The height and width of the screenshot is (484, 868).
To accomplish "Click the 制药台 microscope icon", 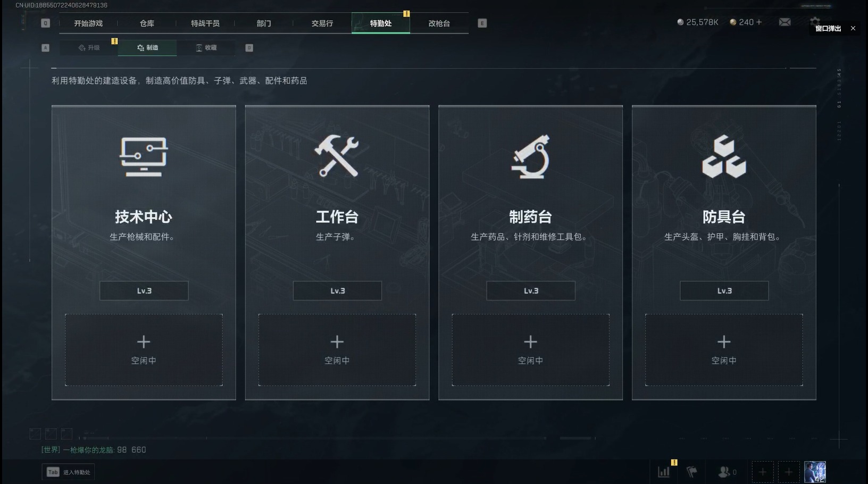I will (x=530, y=156).
